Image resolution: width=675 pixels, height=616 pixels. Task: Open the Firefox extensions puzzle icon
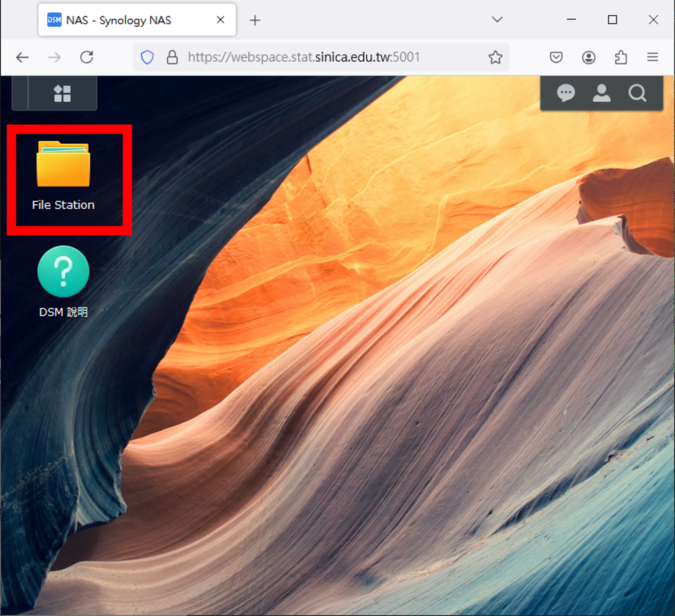click(621, 57)
